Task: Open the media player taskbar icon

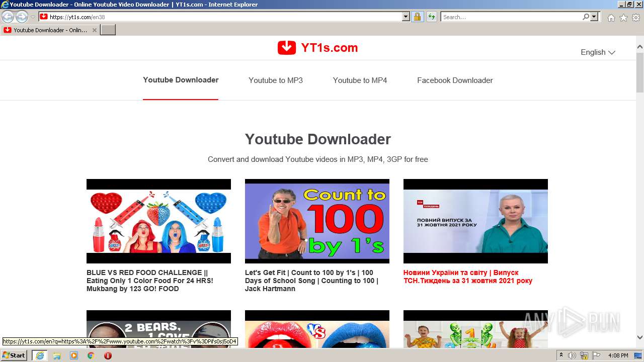Action: [74, 355]
